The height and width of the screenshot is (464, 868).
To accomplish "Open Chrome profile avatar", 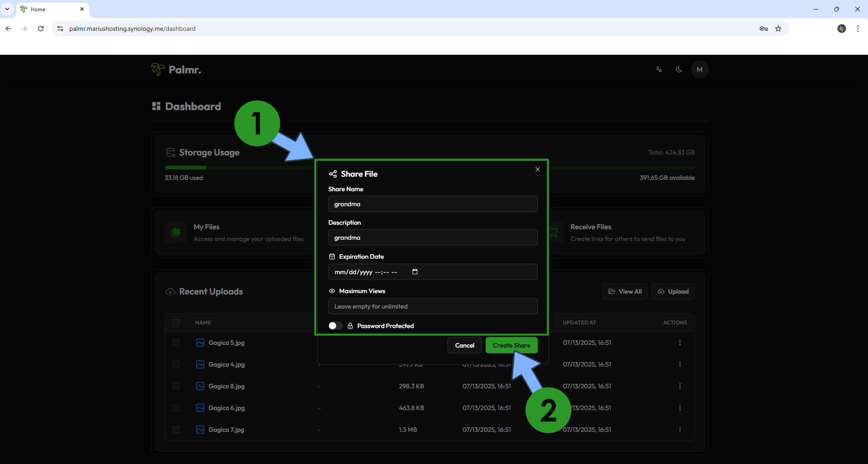I will click(842, 29).
